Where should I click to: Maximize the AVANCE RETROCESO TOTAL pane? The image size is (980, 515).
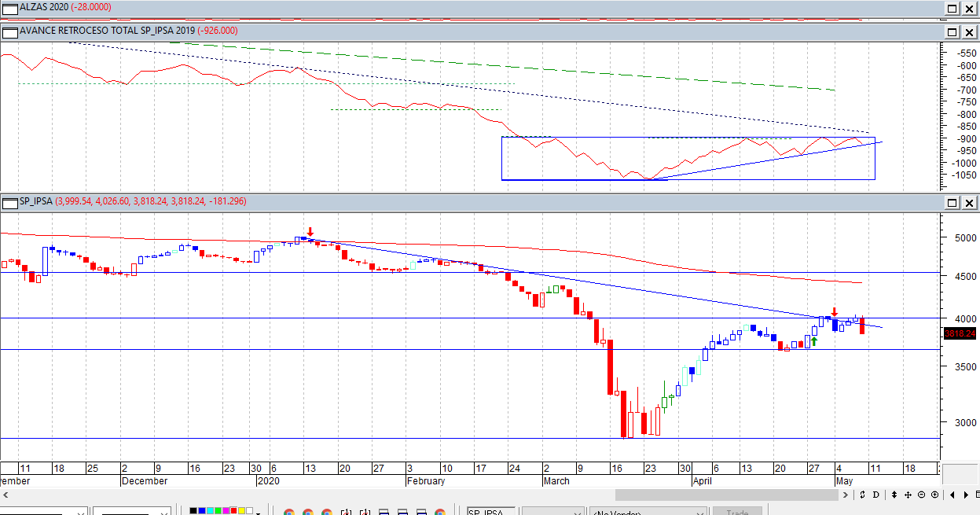pos(952,31)
